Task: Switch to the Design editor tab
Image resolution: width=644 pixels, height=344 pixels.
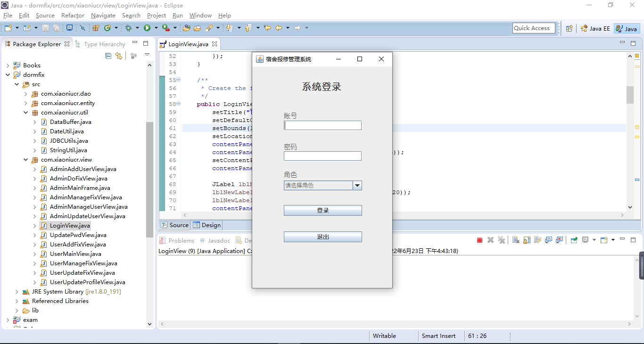Action: pos(206,225)
